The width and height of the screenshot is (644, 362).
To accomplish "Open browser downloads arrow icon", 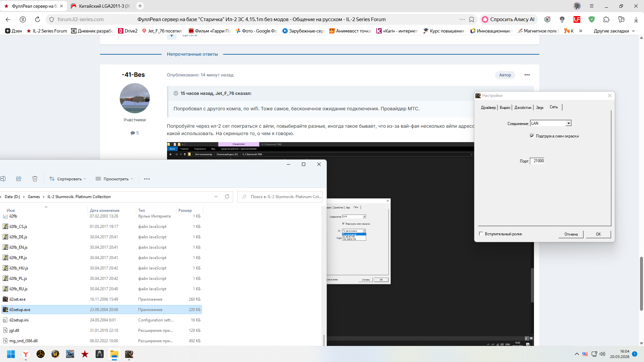I will 636,19.
